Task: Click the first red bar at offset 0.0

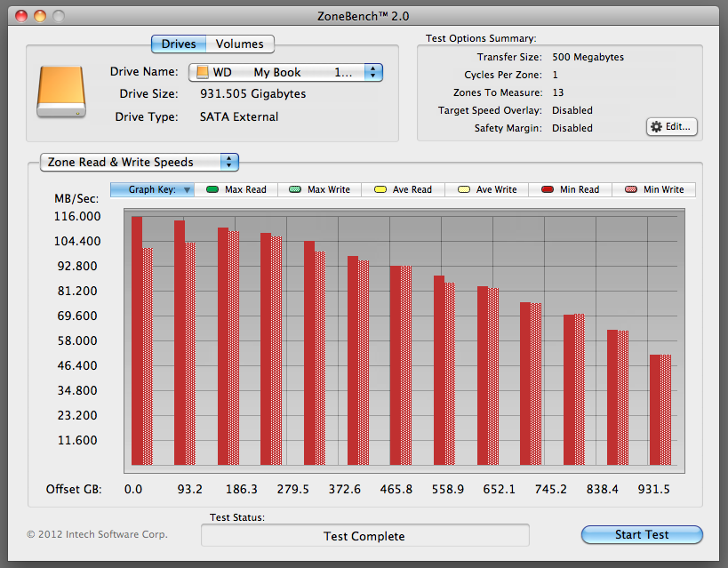Action: (x=137, y=340)
